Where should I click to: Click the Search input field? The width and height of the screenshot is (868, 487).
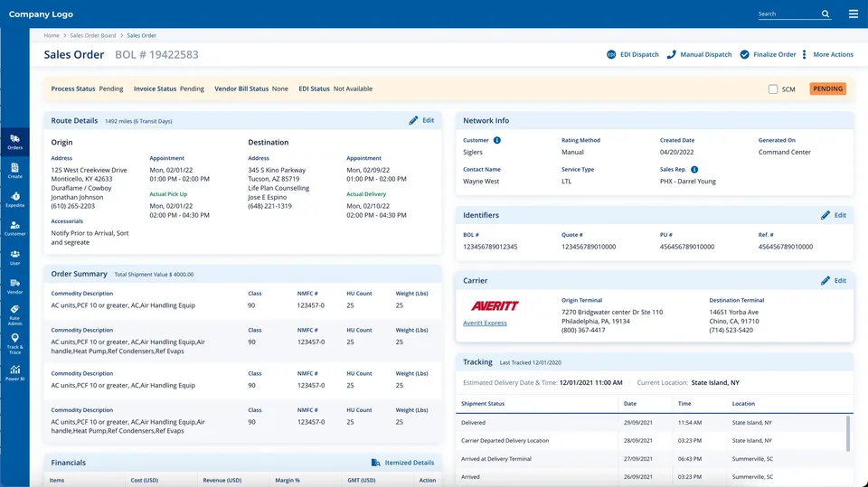click(x=789, y=14)
